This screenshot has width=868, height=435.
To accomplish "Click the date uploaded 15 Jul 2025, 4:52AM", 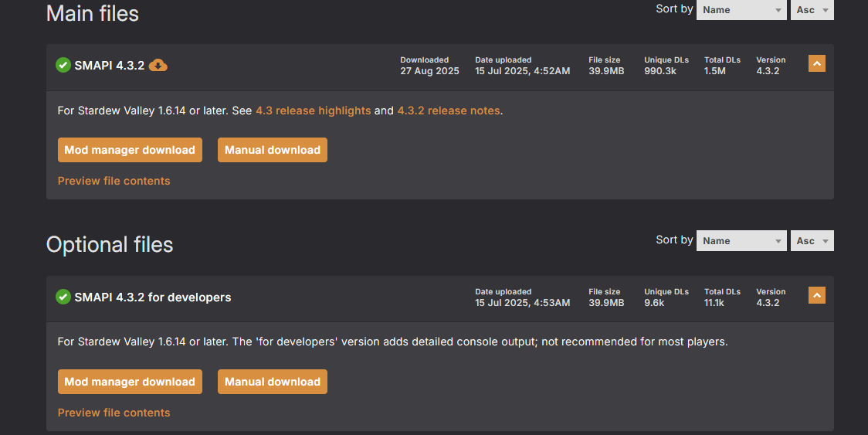I will click(x=523, y=71).
